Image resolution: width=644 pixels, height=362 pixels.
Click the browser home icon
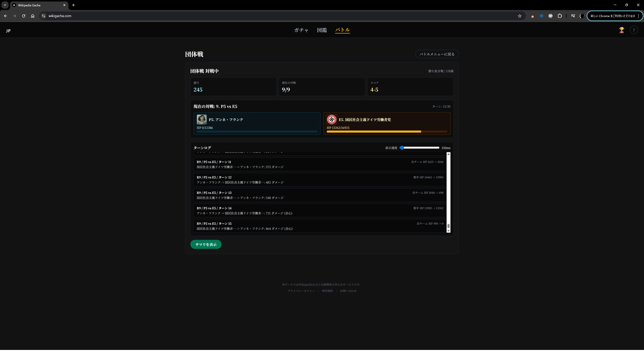(x=33, y=16)
